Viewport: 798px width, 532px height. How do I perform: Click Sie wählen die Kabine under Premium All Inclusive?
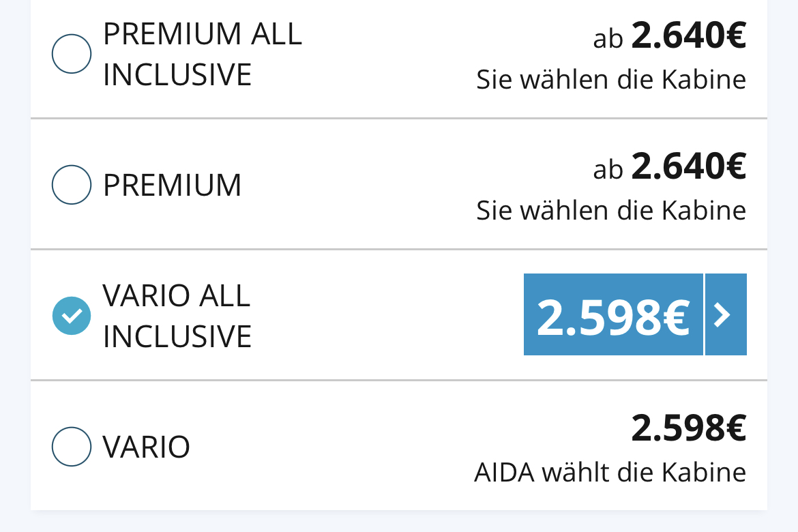[611, 79]
